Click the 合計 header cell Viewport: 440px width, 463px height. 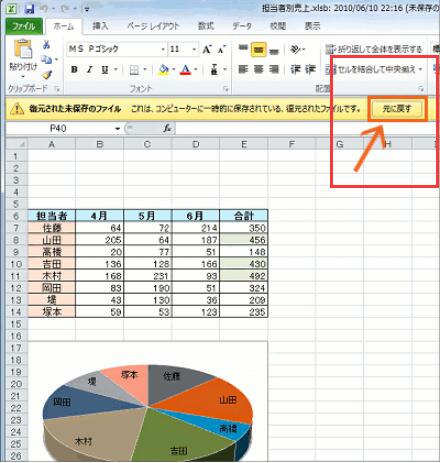244,216
